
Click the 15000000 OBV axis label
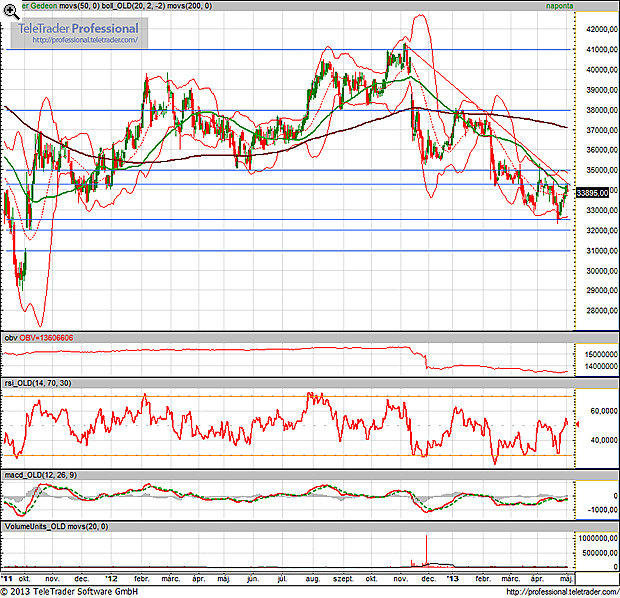[x=601, y=354]
